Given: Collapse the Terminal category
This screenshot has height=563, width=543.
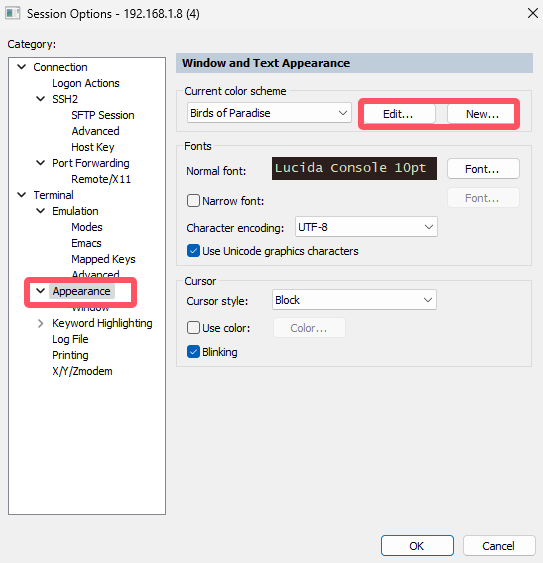Looking at the screenshot, I should [22, 195].
